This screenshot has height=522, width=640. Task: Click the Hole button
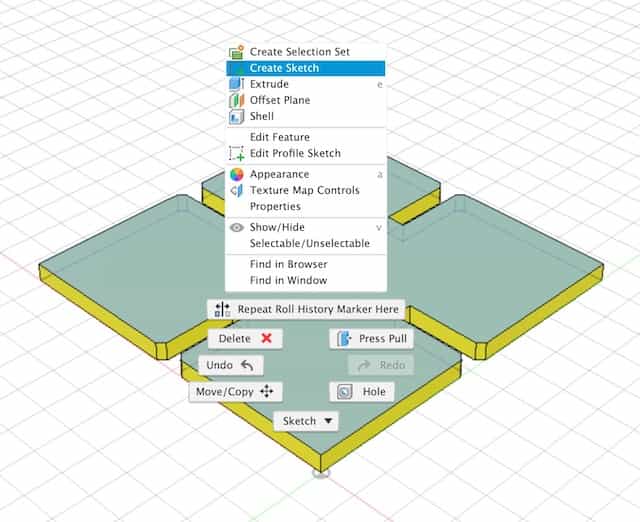[x=362, y=392]
